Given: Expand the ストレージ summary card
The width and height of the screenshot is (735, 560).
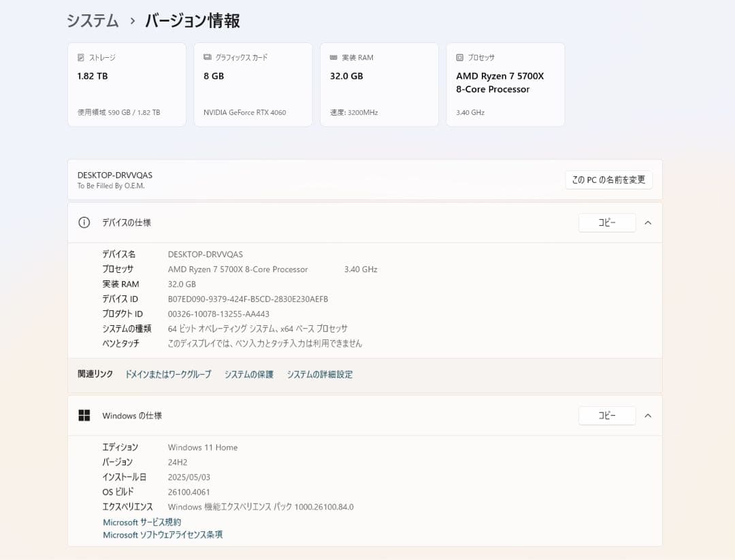Looking at the screenshot, I should (127, 84).
